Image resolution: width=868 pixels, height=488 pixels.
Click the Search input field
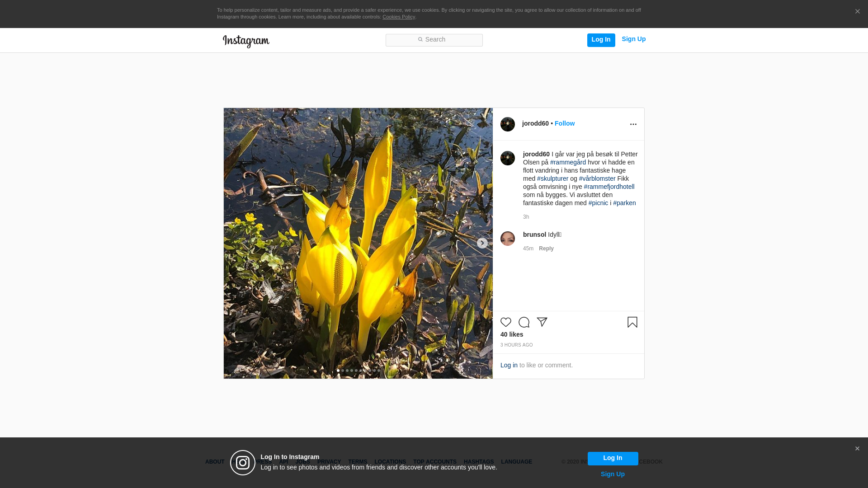[x=434, y=40]
